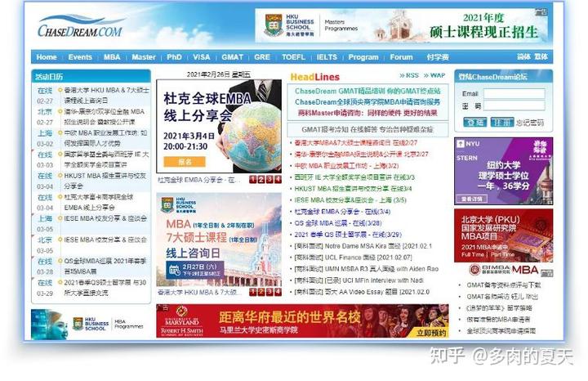
Task: Click 查看详情 on the NYU Stern ad
Action: tap(472, 199)
